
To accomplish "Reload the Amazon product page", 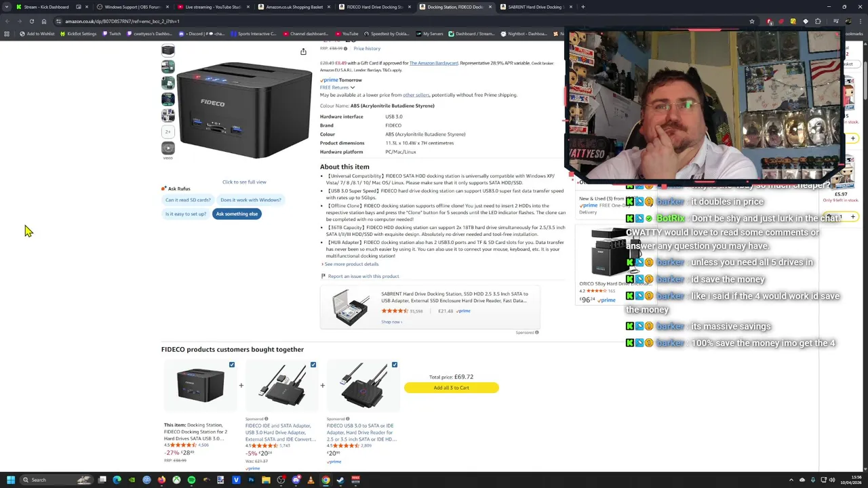I will pos(31,21).
